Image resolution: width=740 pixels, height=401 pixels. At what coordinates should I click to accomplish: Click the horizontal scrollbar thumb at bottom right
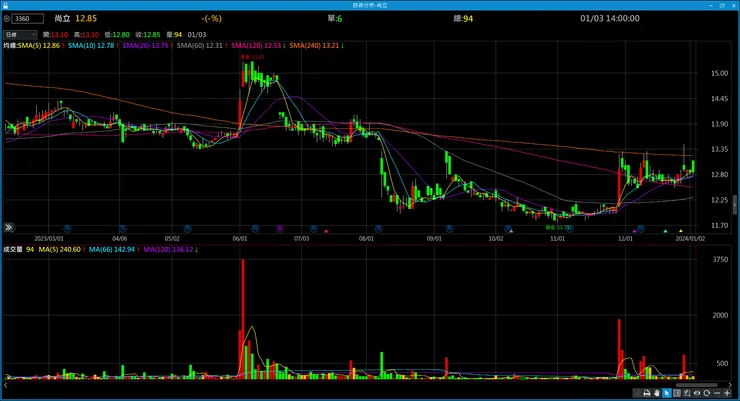(x=697, y=385)
